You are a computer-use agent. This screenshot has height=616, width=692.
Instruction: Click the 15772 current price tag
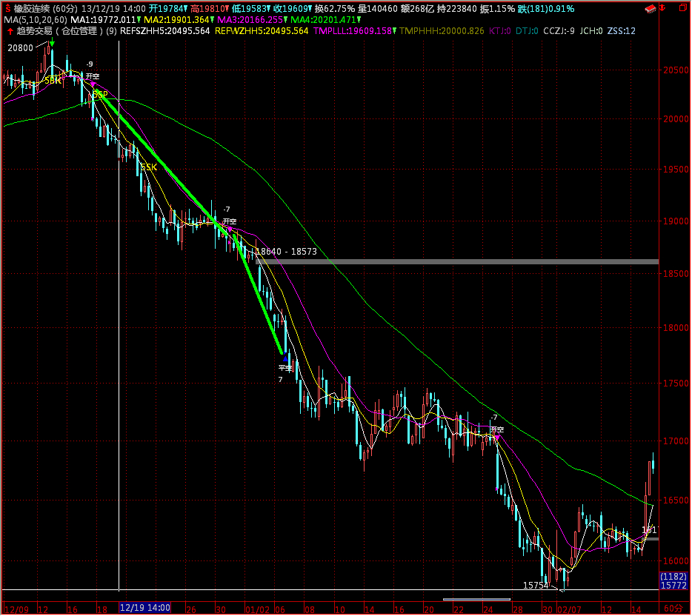click(x=673, y=585)
